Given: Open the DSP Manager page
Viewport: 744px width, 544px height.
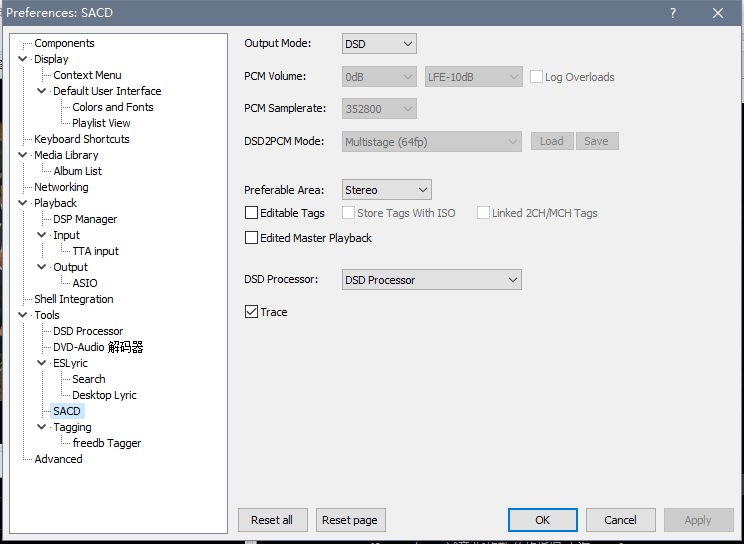Looking at the screenshot, I should pyautogui.click(x=85, y=219).
